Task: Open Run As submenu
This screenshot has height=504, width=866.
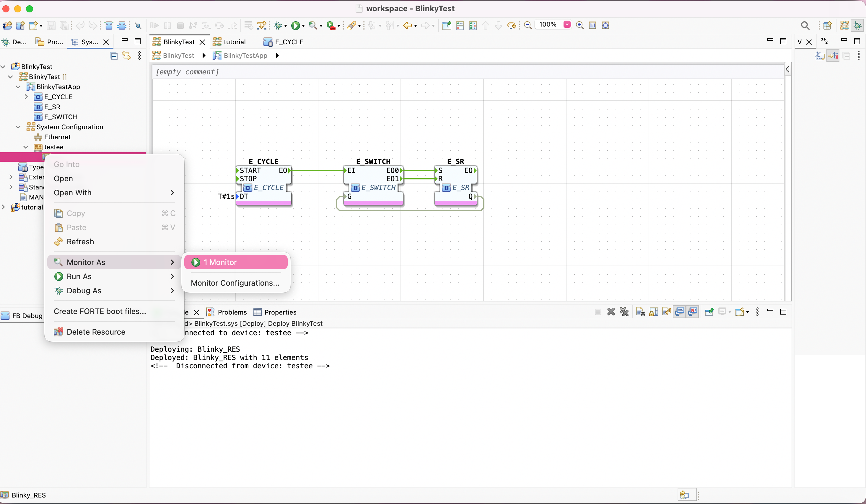Action: click(x=114, y=276)
